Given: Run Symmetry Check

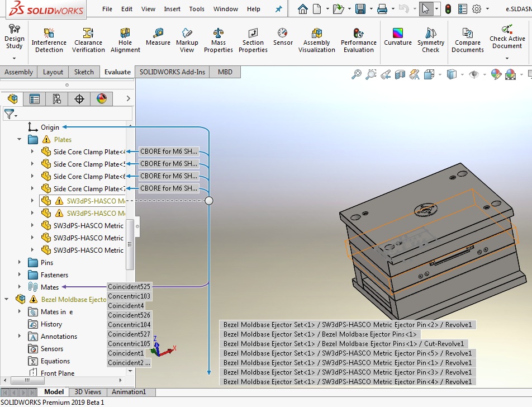Looking at the screenshot, I should (x=430, y=40).
